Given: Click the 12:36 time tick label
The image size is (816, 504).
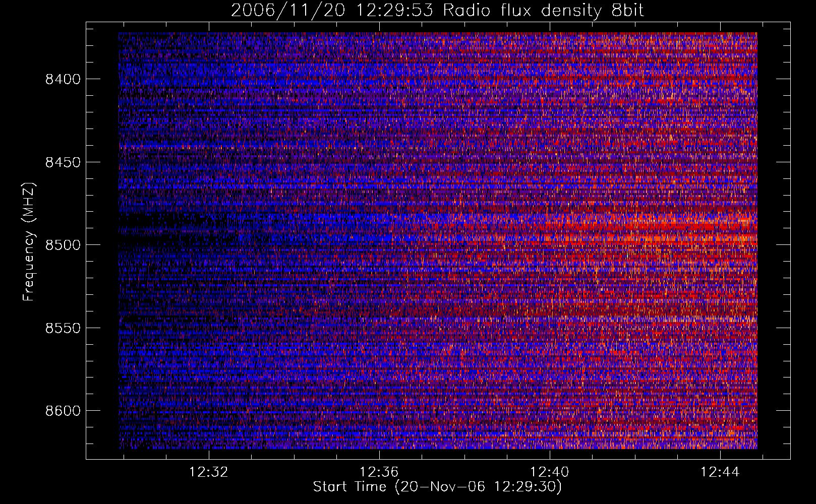Looking at the screenshot, I should pyautogui.click(x=379, y=472).
